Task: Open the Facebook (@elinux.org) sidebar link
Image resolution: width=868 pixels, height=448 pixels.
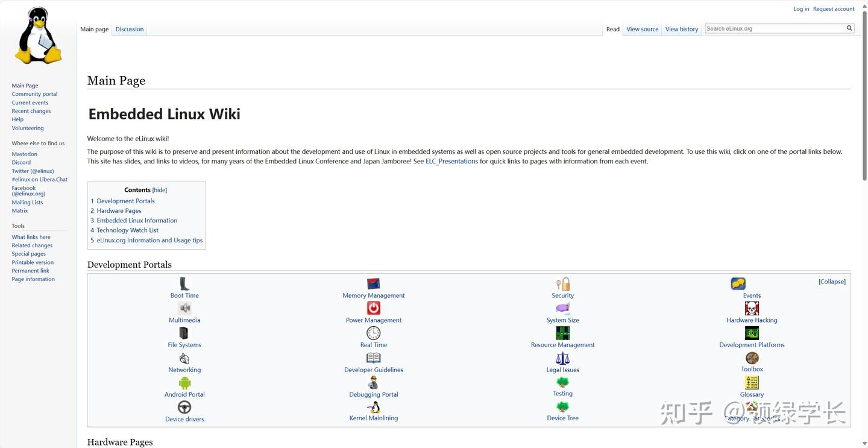Action: pyautogui.click(x=28, y=191)
